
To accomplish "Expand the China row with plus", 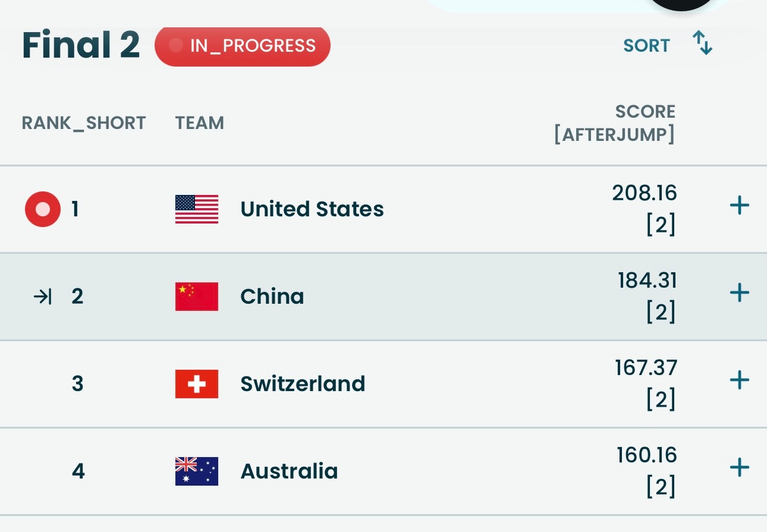I will (739, 292).
